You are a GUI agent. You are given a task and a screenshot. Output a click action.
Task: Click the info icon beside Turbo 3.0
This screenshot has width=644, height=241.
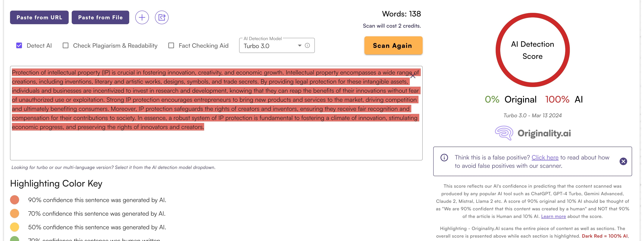pyautogui.click(x=307, y=46)
